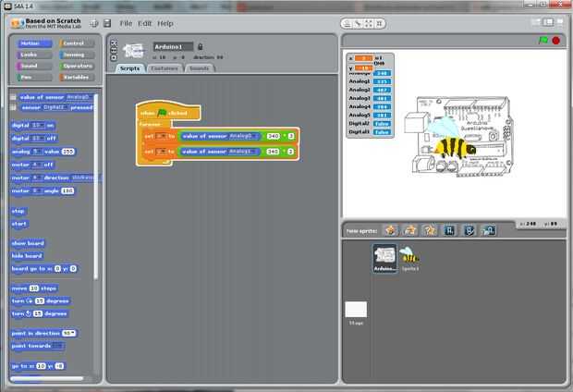Viewport: 573px width, 392px height.
Task: Click the 'start' block in palette
Action: coord(19,224)
